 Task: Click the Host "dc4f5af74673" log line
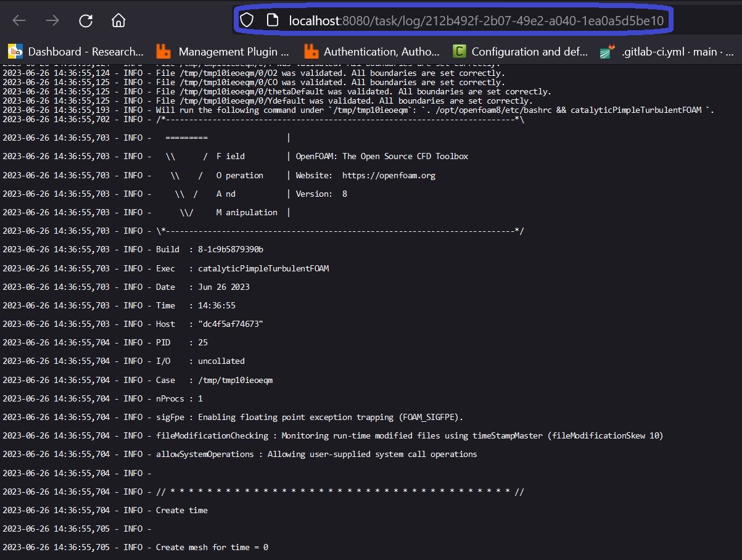[x=133, y=324]
